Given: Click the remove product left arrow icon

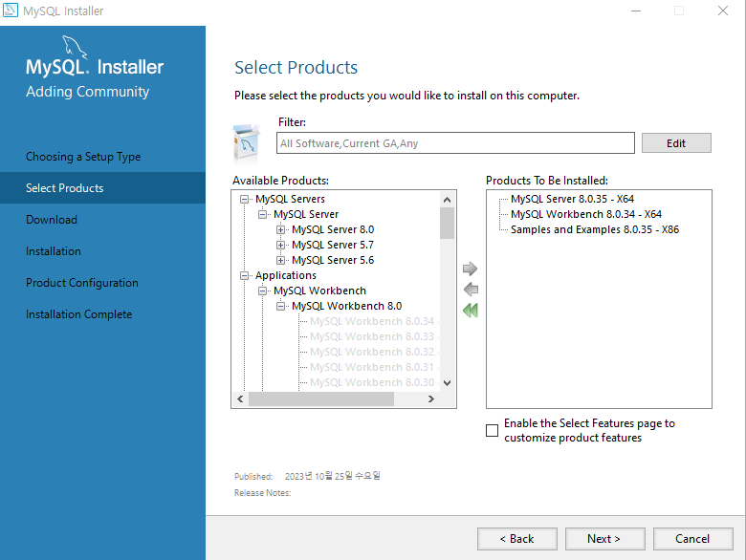Looking at the screenshot, I should (471, 289).
